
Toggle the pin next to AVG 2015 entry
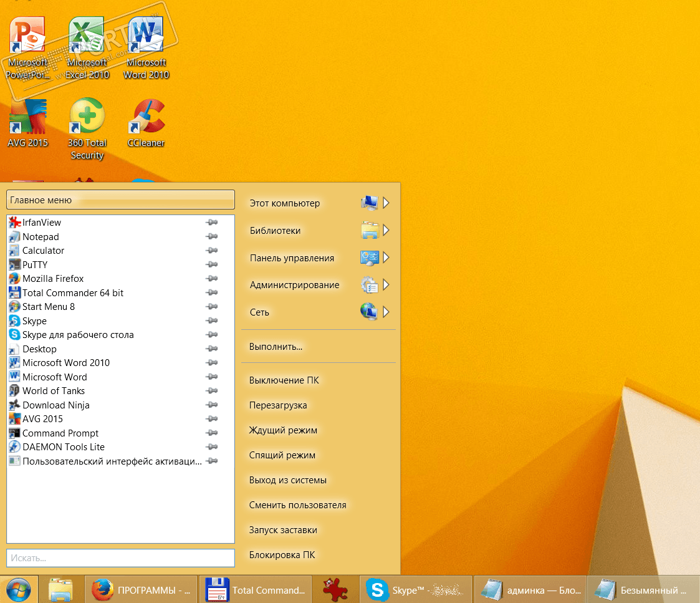(x=211, y=419)
